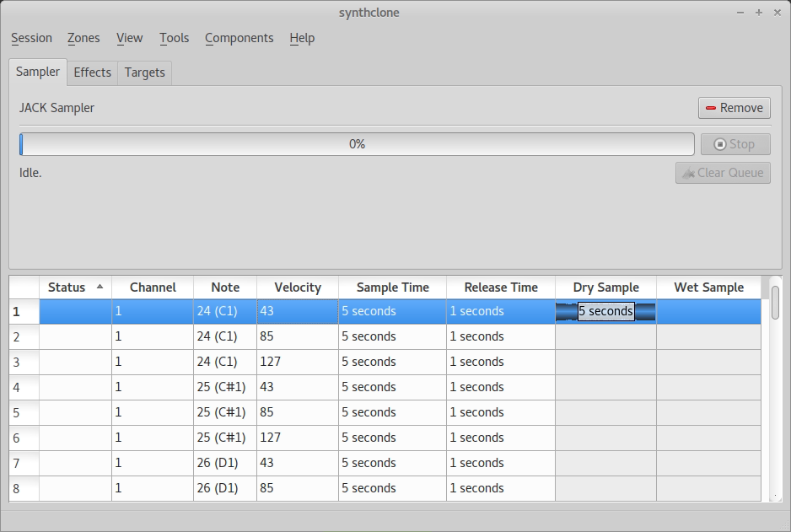791x532 pixels.
Task: Select row header number 3
Action: (x=24, y=362)
